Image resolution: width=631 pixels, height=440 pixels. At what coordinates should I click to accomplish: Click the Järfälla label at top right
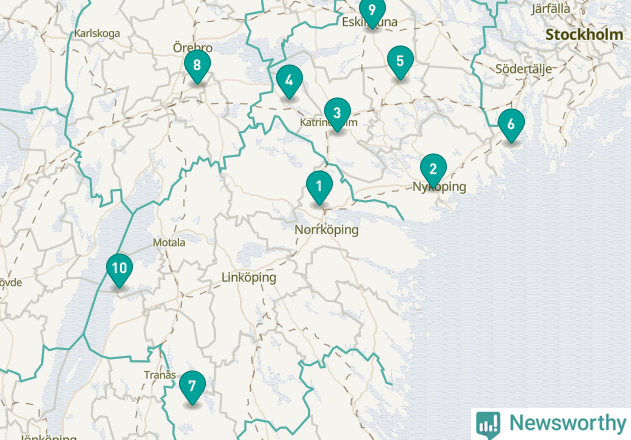click(551, 8)
